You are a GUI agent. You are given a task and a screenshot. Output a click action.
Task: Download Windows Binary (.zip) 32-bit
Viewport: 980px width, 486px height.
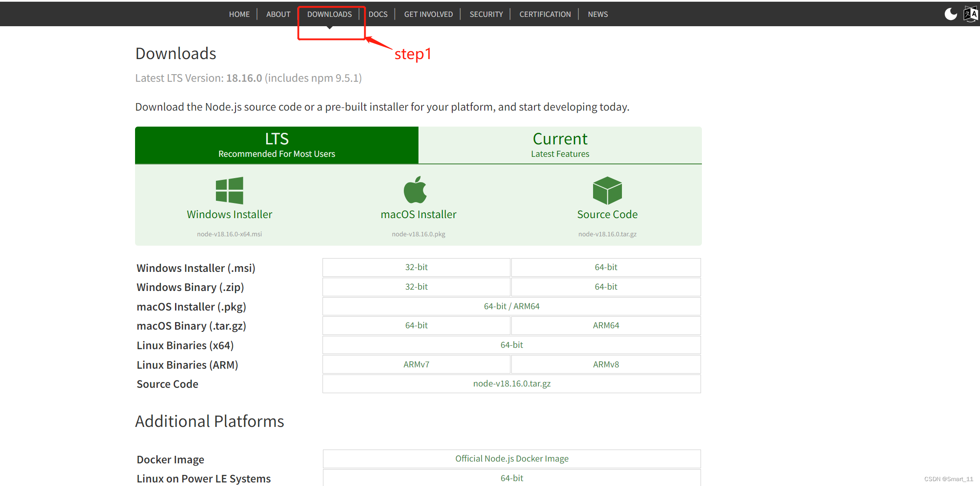click(416, 287)
